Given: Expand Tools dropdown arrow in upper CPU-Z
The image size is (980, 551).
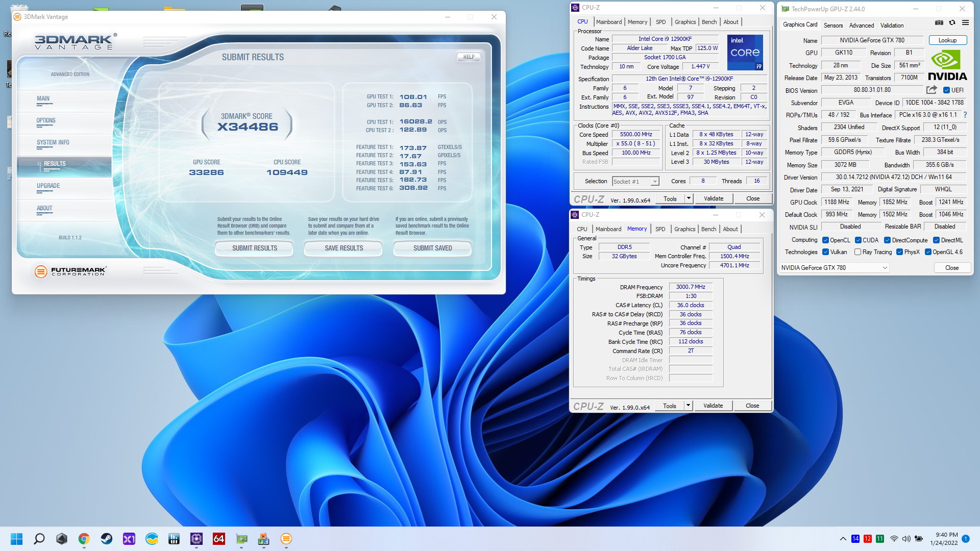Looking at the screenshot, I should click(x=689, y=198).
